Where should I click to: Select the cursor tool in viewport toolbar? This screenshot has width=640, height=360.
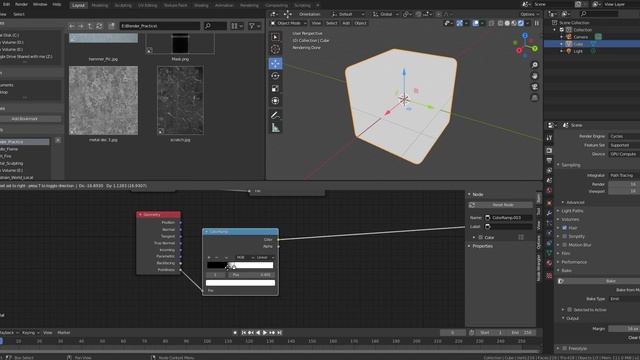click(x=276, y=49)
